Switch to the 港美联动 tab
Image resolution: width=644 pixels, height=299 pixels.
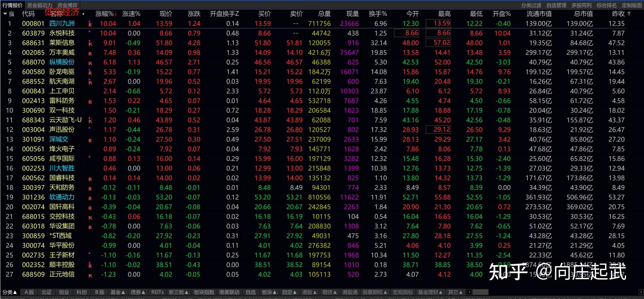pos(229,292)
